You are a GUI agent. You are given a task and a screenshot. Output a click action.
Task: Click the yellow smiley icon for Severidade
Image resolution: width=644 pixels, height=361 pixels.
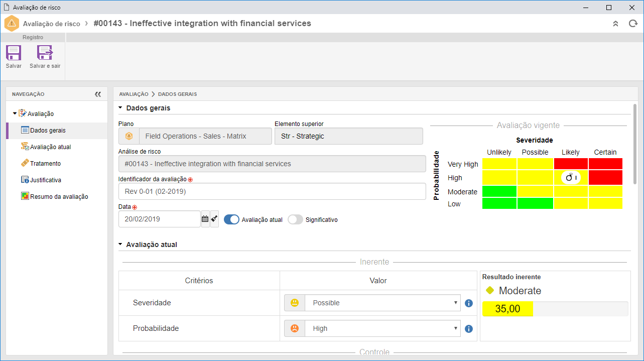click(295, 303)
